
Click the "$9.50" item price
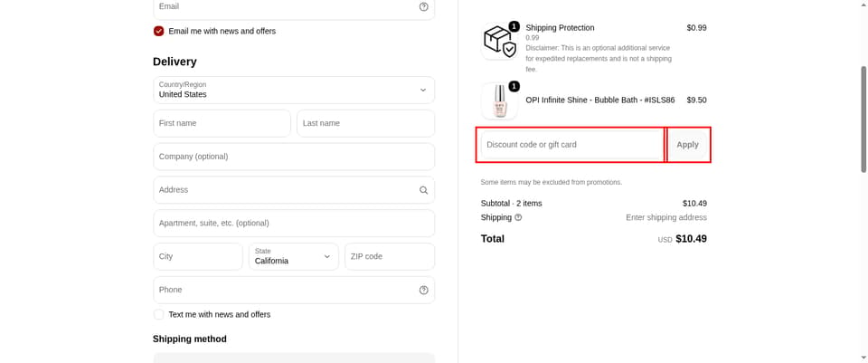696,100
